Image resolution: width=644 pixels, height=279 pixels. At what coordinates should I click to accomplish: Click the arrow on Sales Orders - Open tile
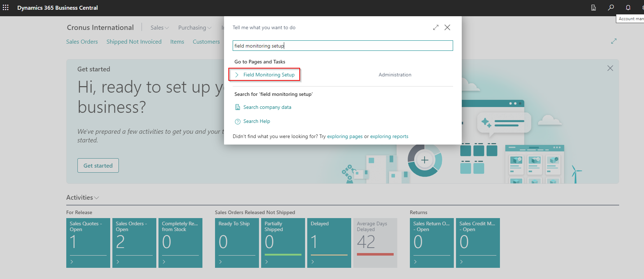click(118, 262)
